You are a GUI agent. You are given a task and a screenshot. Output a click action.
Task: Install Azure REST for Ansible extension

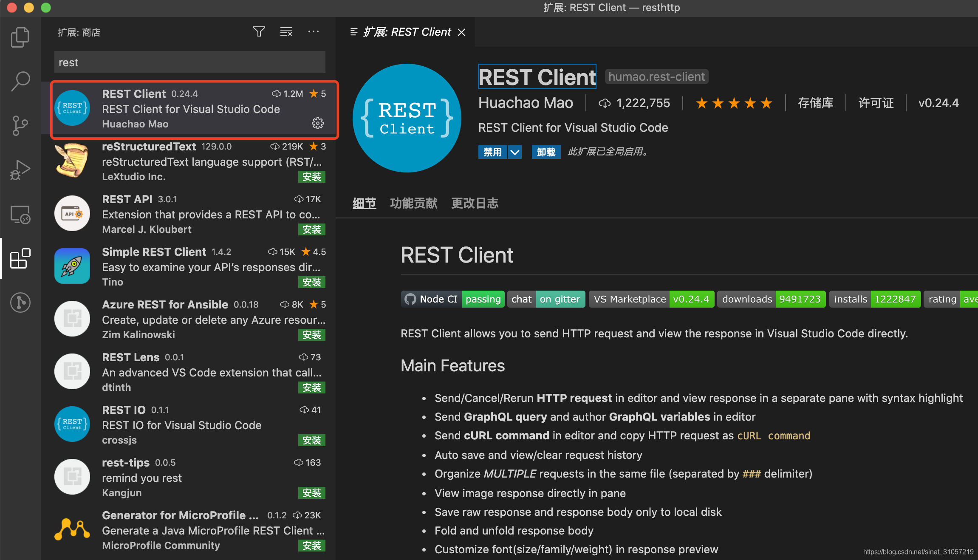click(312, 335)
